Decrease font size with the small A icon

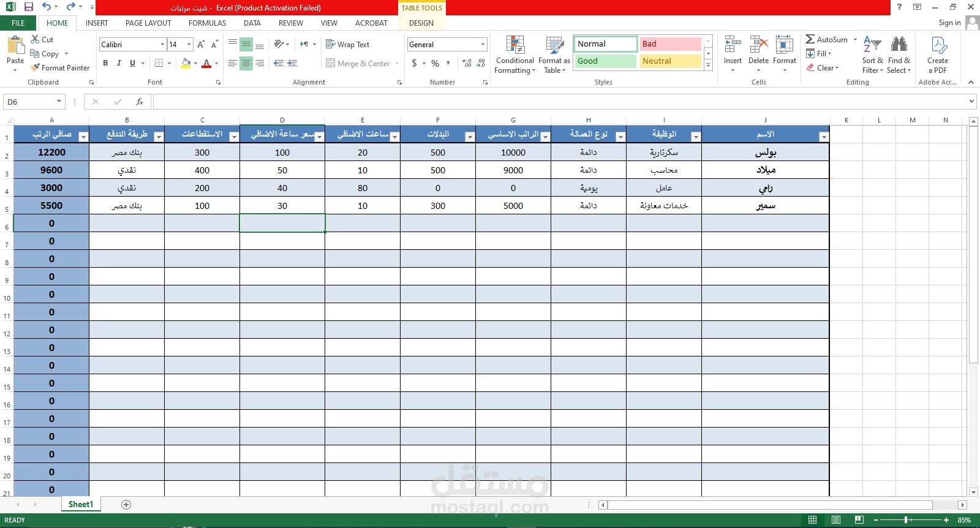pos(214,44)
